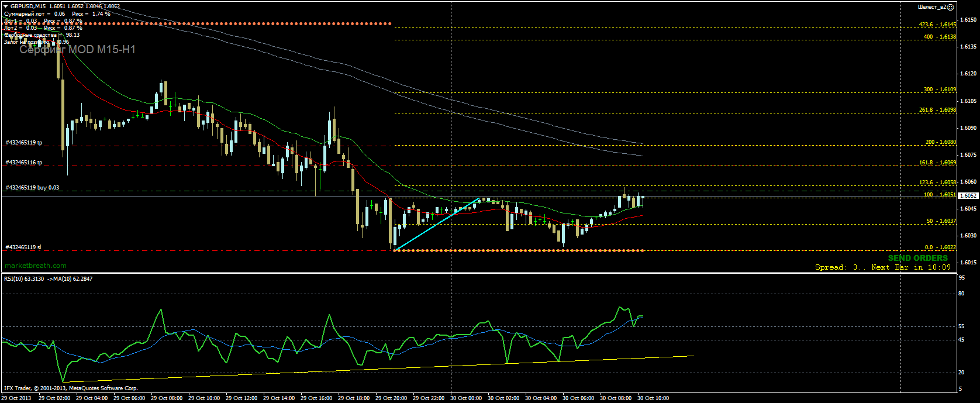
Task: Click the triangle arrow before GBPUSD,M15 title
Action: point(6,6)
